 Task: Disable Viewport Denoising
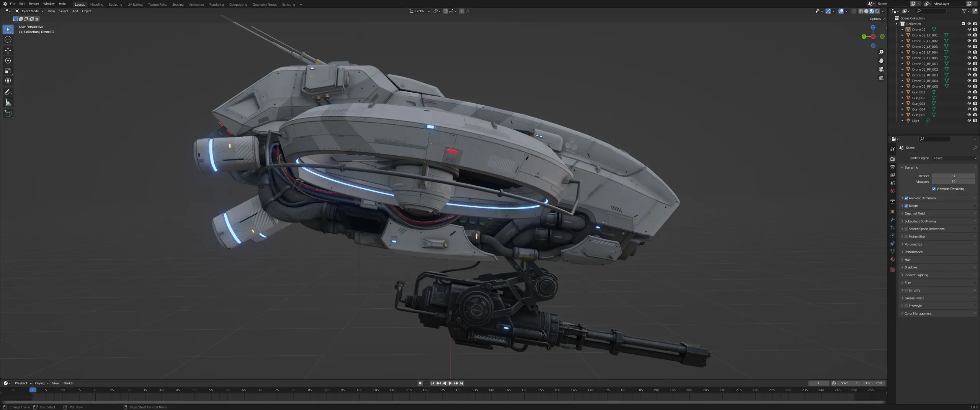point(933,189)
